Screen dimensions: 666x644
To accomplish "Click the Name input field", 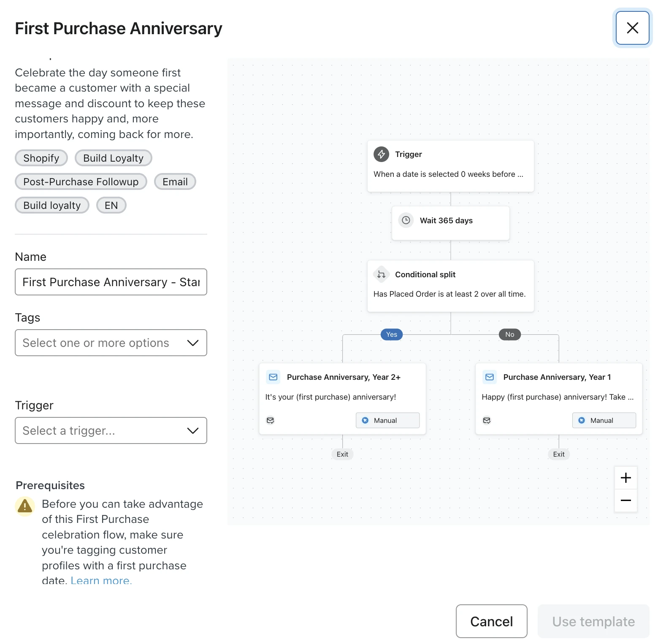I will tap(111, 282).
